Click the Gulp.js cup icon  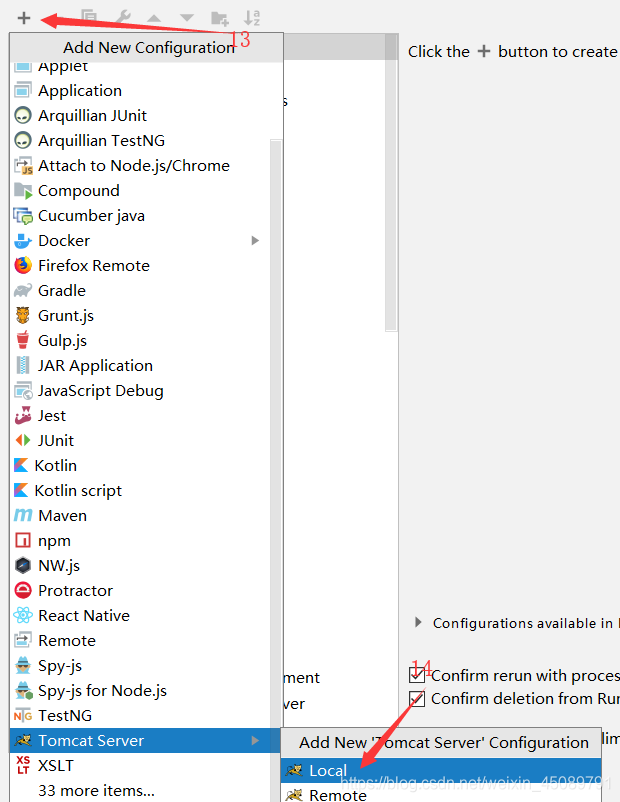tap(23, 340)
